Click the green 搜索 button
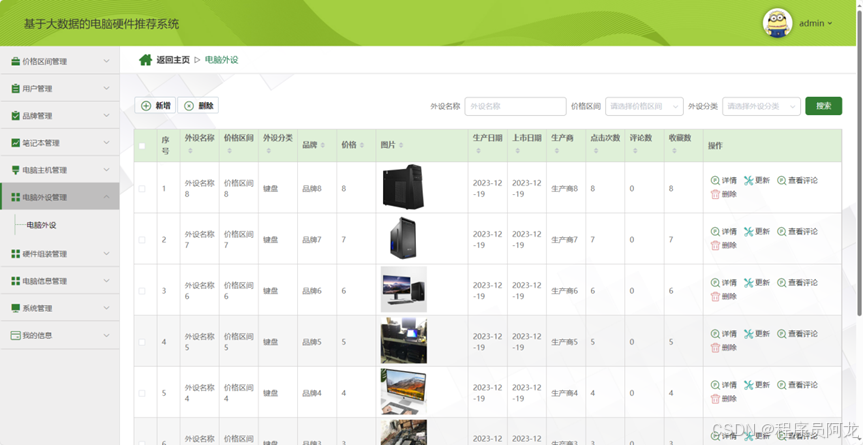Screen dimensions: 863x445 823,106
